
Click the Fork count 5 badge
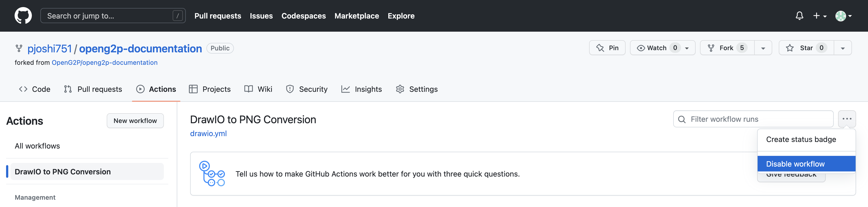(x=742, y=48)
